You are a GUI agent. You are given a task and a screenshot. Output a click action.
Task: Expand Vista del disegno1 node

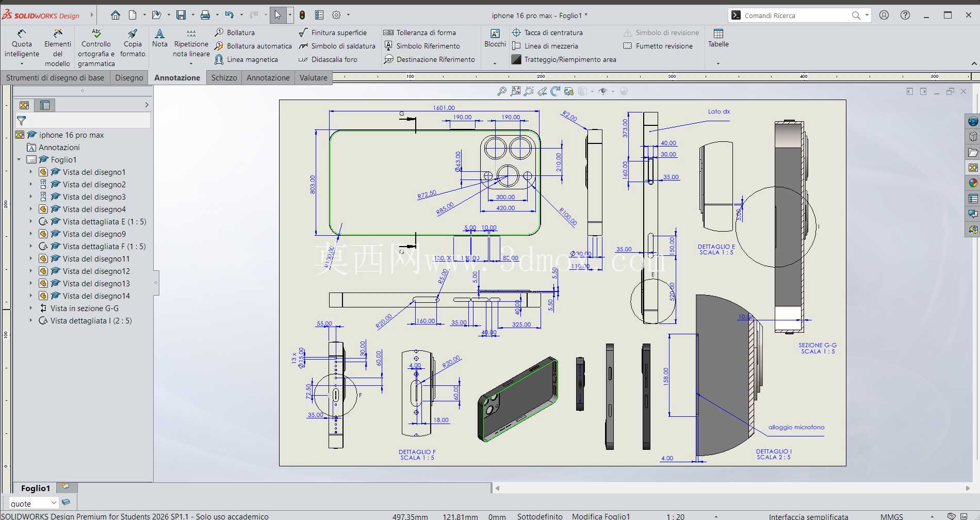[x=30, y=172]
